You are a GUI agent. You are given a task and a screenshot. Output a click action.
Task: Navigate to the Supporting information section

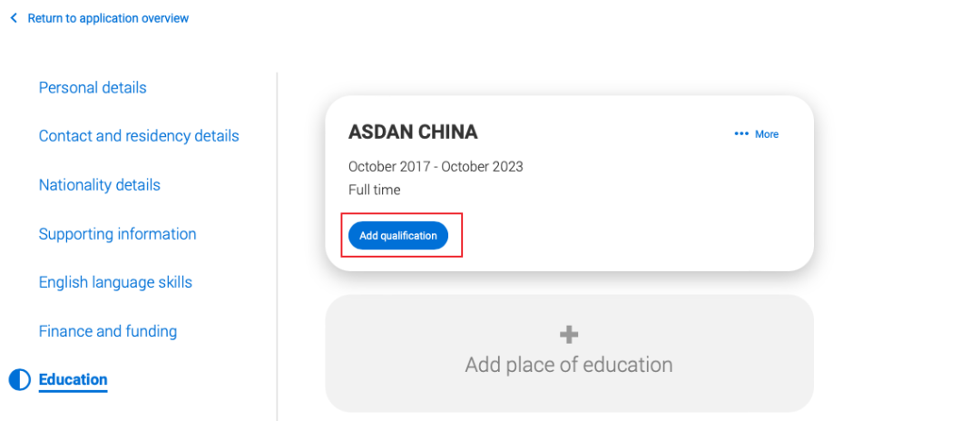(117, 233)
